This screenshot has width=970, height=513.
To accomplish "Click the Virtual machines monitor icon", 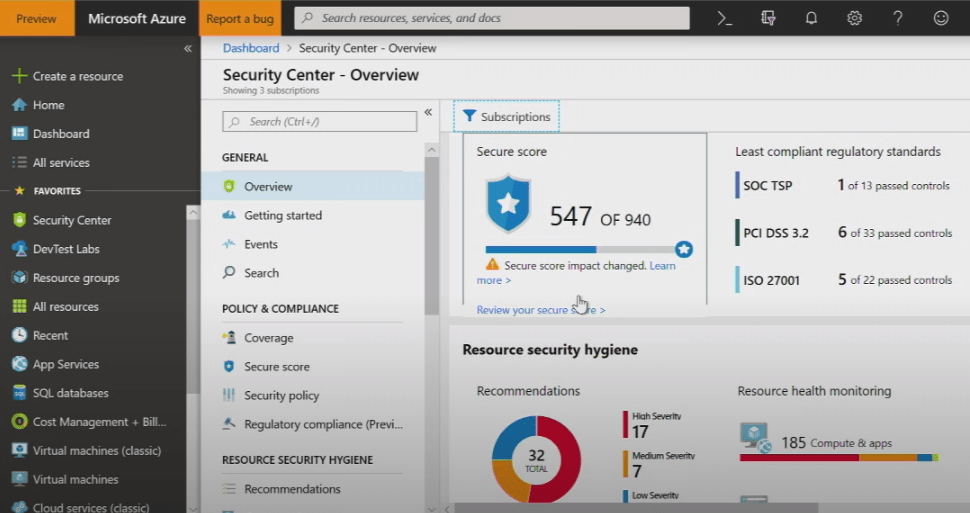I will click(19, 479).
